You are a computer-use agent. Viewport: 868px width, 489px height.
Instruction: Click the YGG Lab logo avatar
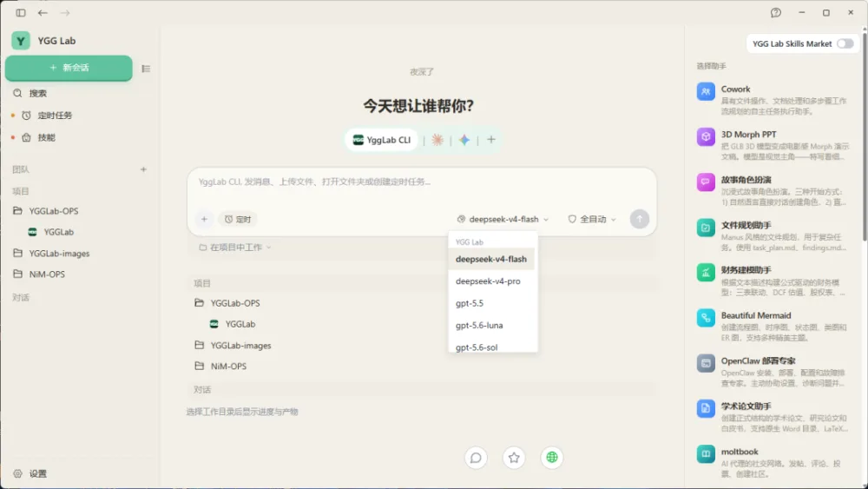point(21,41)
